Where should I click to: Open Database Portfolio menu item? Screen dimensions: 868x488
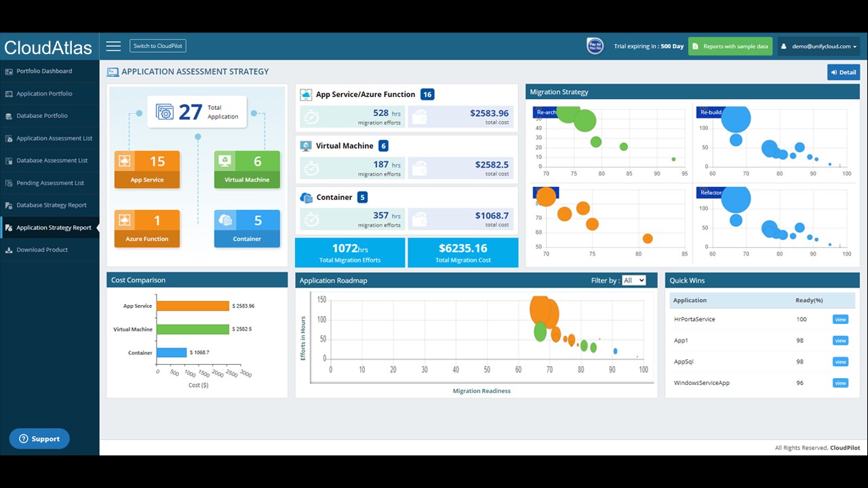[42, 116]
